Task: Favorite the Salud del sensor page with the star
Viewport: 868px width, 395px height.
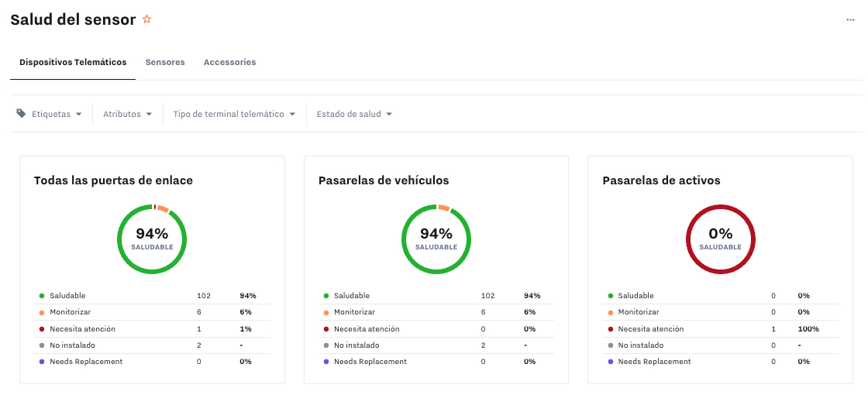Action: (x=146, y=19)
